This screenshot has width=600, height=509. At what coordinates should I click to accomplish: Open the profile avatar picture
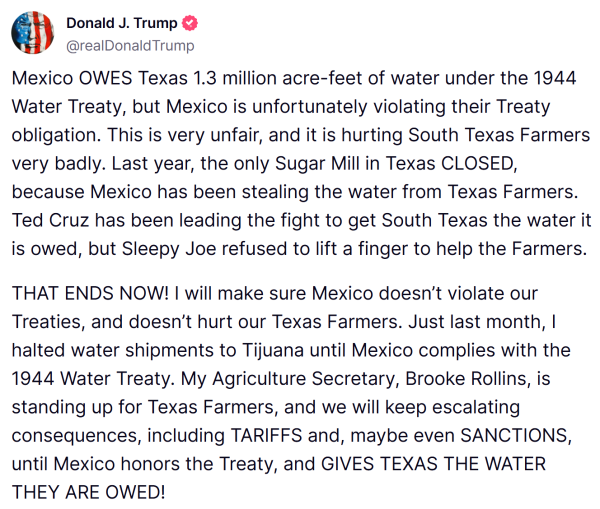coord(33,33)
